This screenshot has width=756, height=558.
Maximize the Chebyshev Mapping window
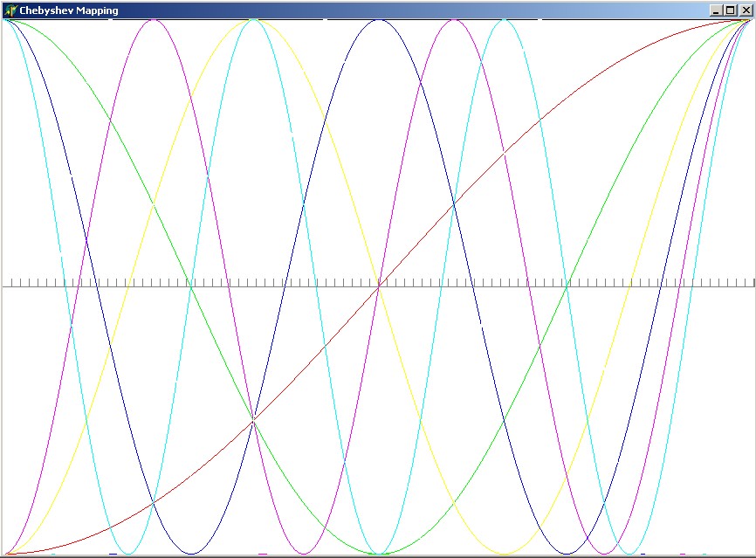click(730, 10)
